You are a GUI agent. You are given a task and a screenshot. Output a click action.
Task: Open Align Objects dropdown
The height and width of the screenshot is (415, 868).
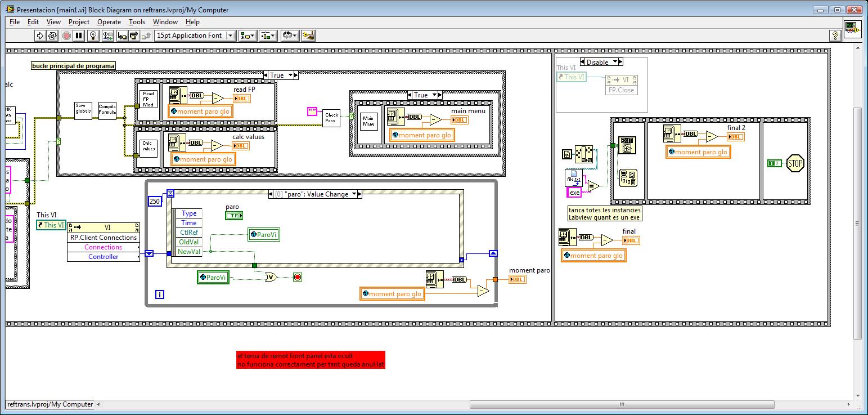point(247,35)
